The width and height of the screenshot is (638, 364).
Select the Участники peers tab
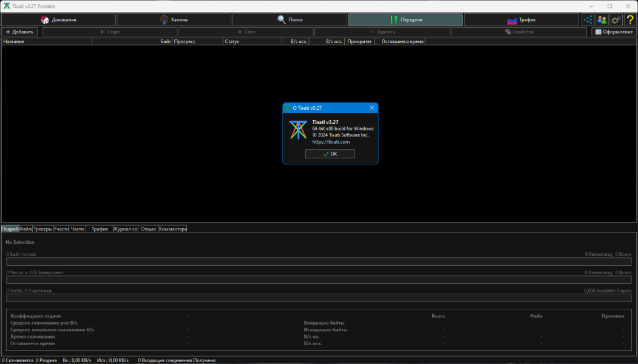pyautogui.click(x=61, y=229)
